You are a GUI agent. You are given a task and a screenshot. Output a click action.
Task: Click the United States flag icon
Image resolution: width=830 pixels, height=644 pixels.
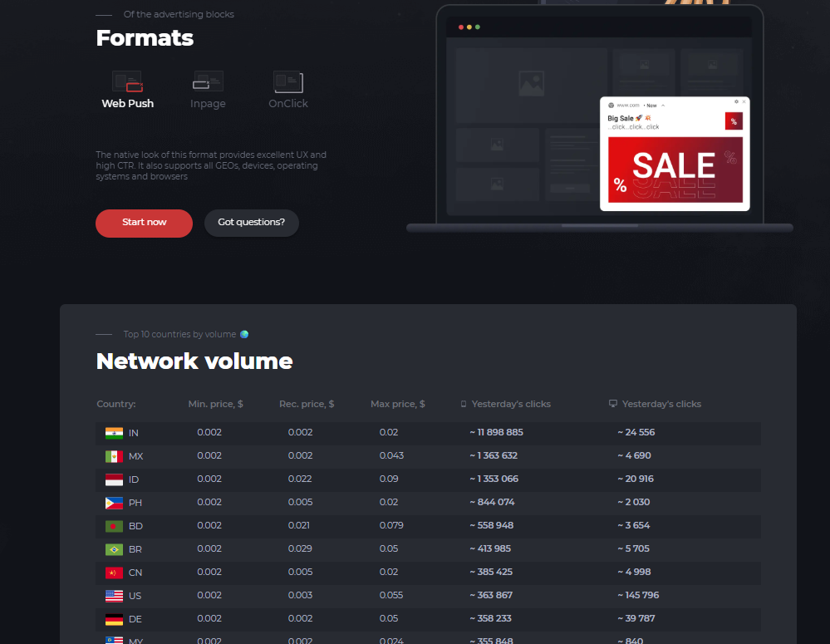[114, 596]
